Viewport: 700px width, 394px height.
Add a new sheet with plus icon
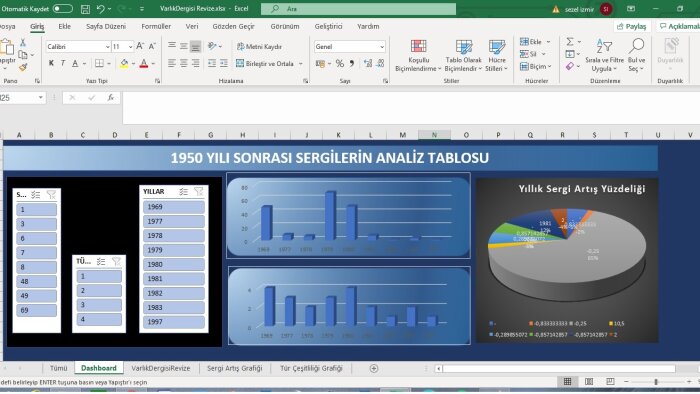coord(374,368)
